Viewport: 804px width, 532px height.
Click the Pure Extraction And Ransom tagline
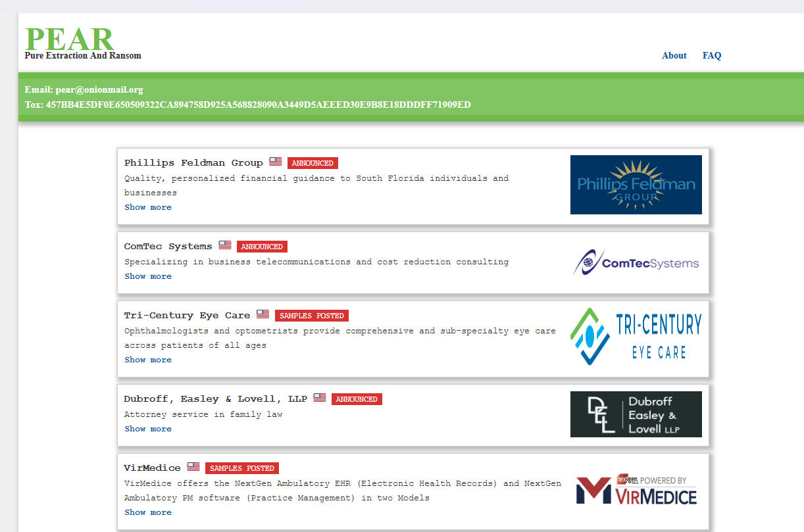[83, 56]
